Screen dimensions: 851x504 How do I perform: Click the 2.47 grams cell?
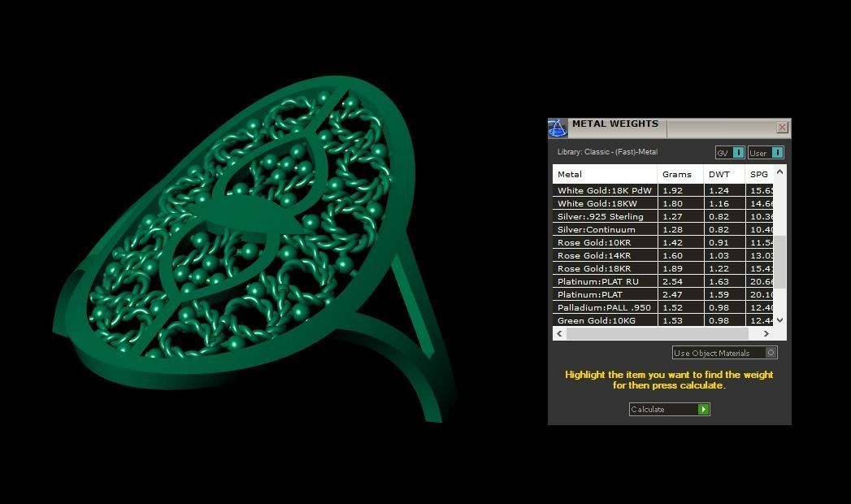point(680,294)
